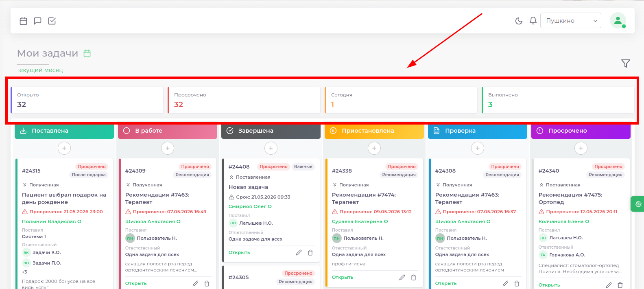
Task: Collapse Поставленная chevron on task #24408
Action: (231, 177)
